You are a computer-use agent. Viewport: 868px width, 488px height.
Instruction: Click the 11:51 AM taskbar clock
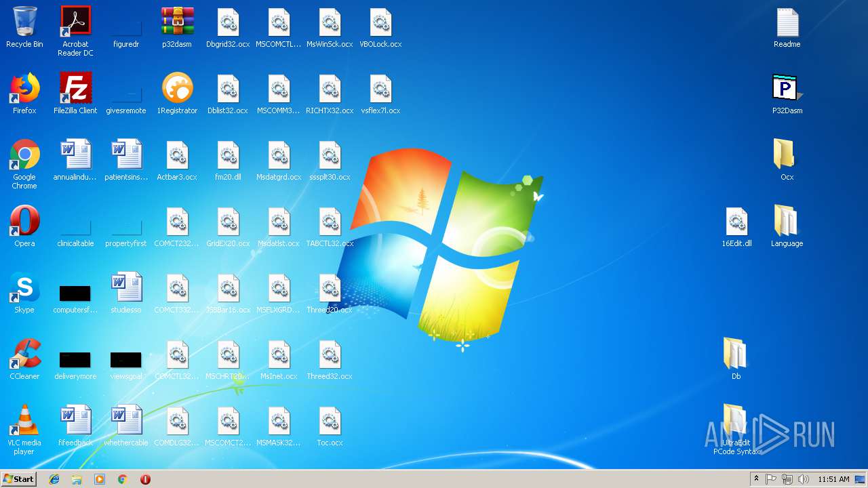833,479
